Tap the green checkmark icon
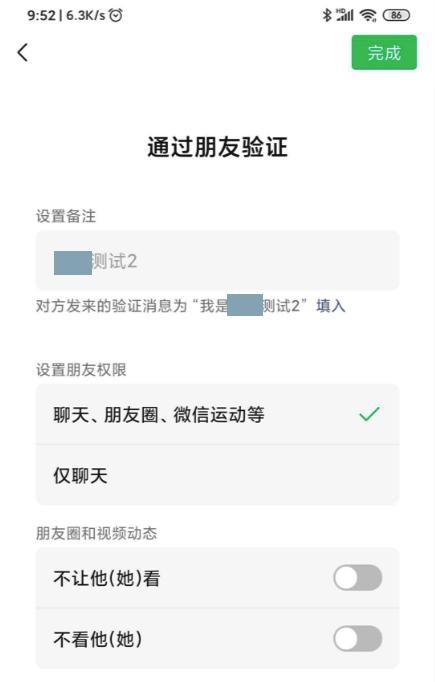Viewport: 435px width, 682px height. (x=369, y=414)
